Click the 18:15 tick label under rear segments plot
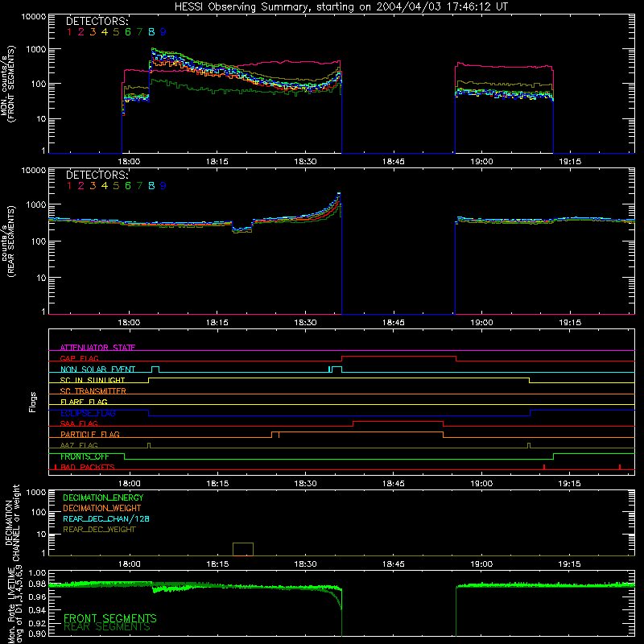 pos(217,323)
